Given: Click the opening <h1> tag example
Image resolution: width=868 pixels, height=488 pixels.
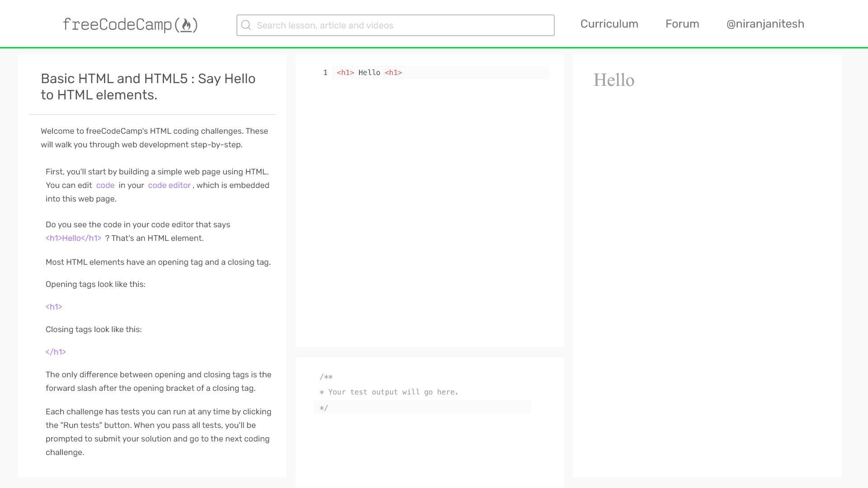Looking at the screenshot, I should (x=54, y=307).
